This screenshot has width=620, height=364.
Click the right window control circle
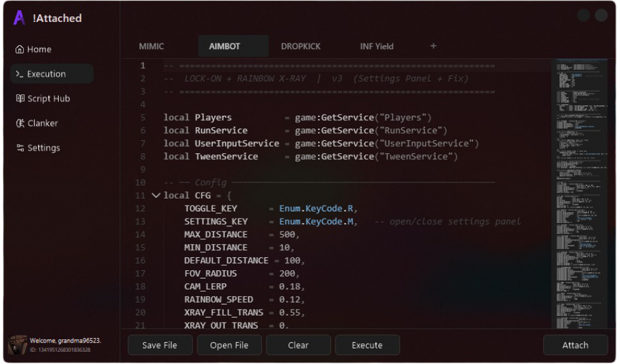coord(601,16)
